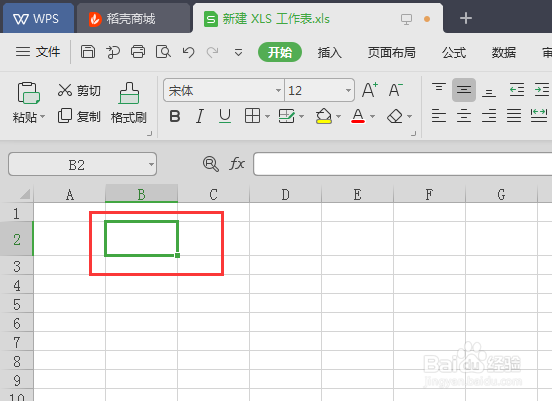The image size is (552, 401).
Task: Open the 稻壳商城 tab
Action: pyautogui.click(x=133, y=18)
